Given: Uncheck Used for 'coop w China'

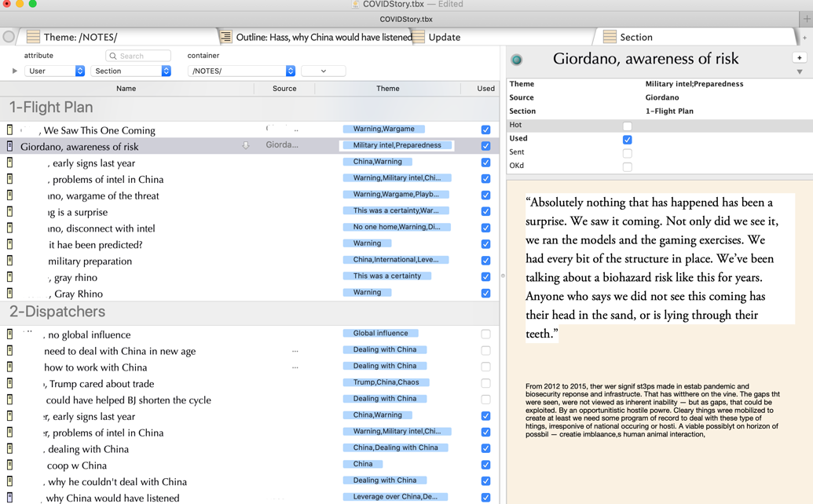Looking at the screenshot, I should 485,465.
